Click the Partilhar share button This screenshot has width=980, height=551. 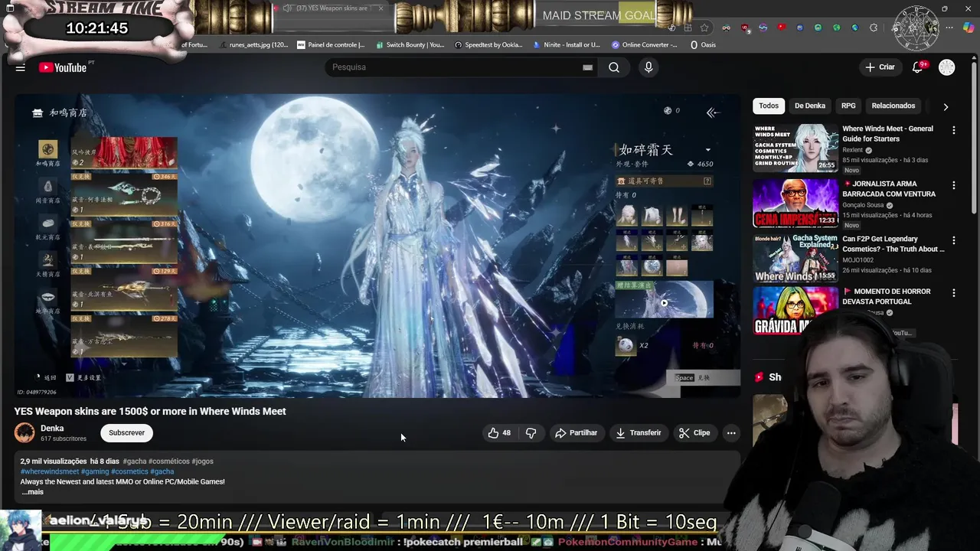tap(576, 433)
